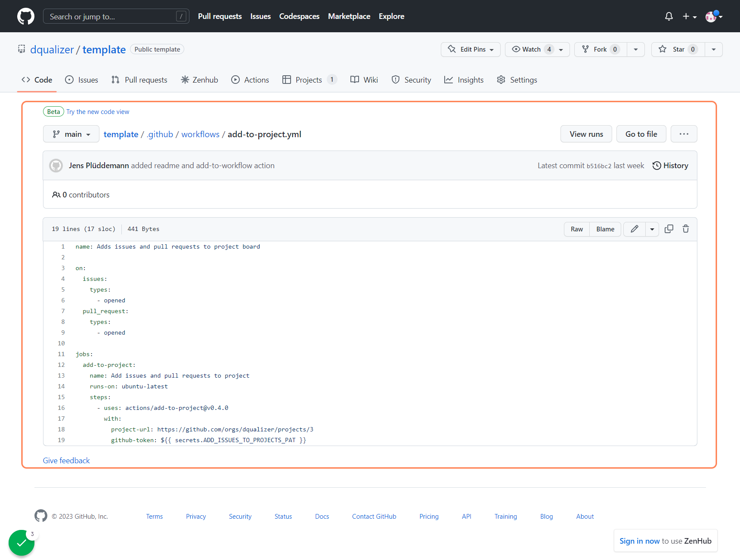The height and width of the screenshot is (560, 740).
Task: Open the Settings tab
Action: pos(517,80)
